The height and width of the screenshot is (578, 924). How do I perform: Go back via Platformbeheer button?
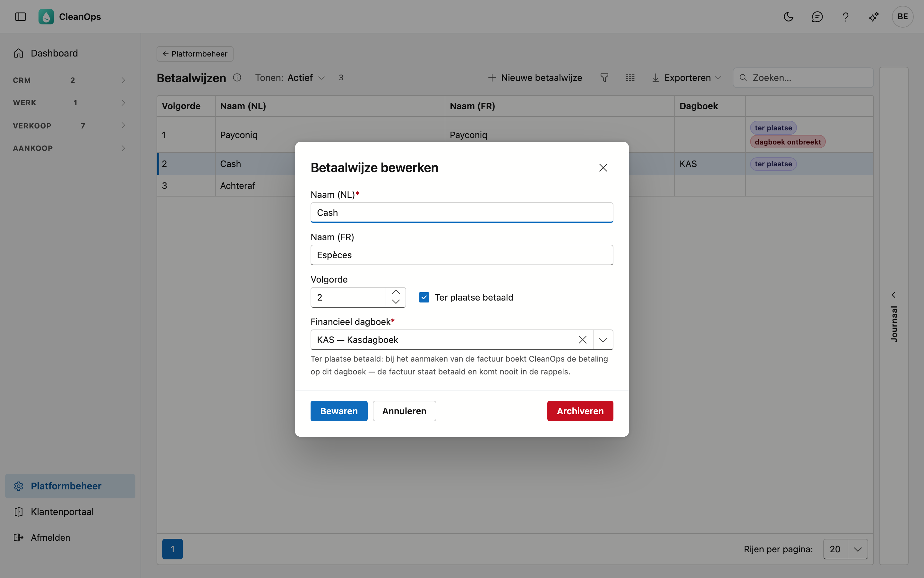point(195,54)
